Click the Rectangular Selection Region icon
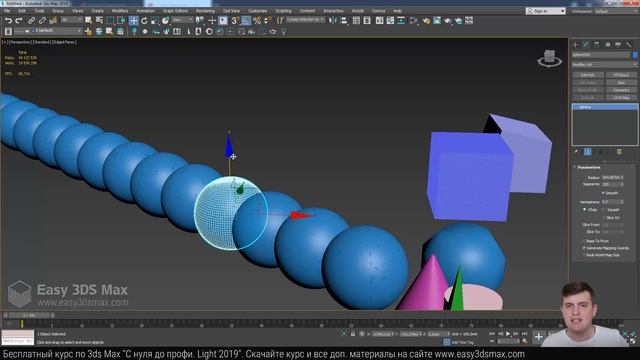The width and height of the screenshot is (640, 360). [x=110, y=20]
